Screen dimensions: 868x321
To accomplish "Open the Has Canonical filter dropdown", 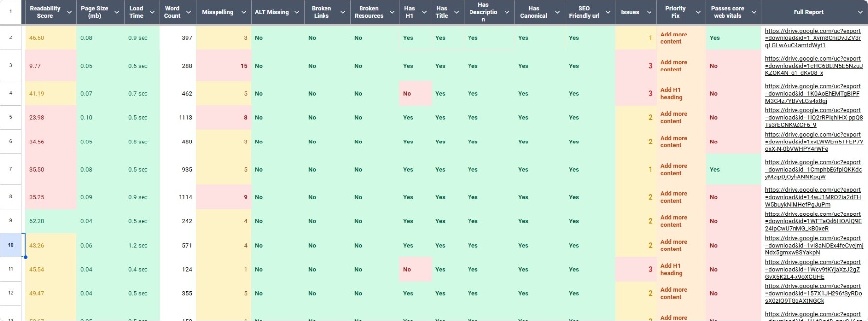I will [x=557, y=12].
